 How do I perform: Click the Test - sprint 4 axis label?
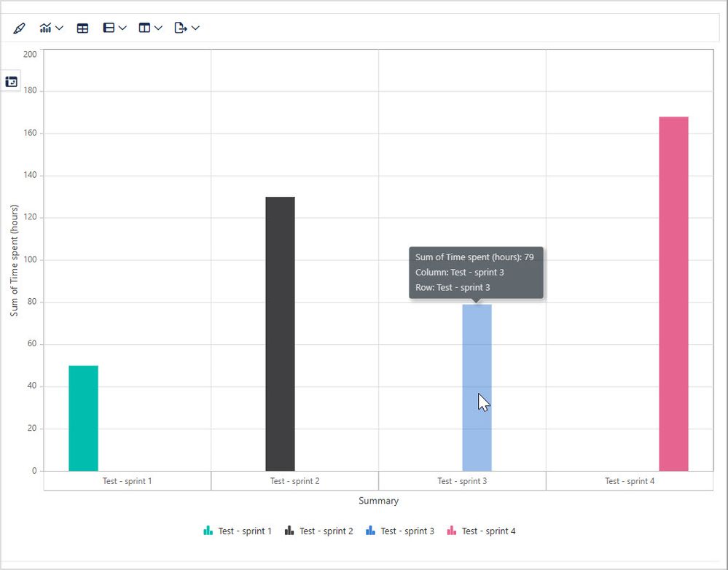pos(630,481)
